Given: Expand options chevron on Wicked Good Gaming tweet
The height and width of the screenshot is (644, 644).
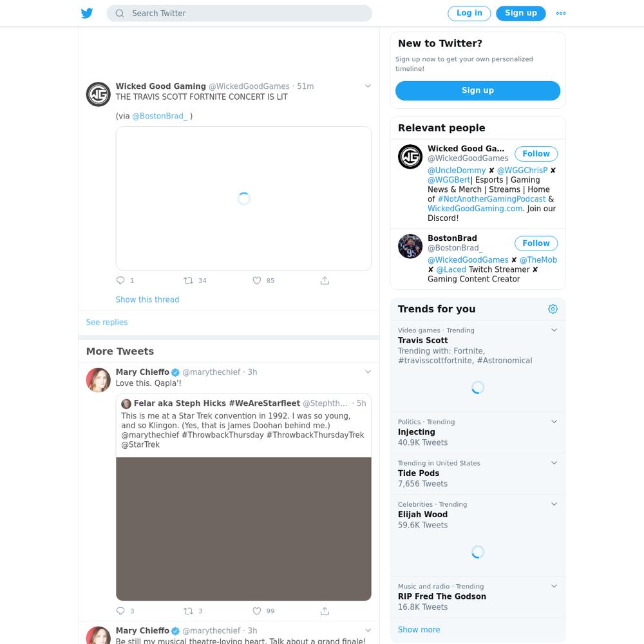Looking at the screenshot, I should [x=368, y=86].
